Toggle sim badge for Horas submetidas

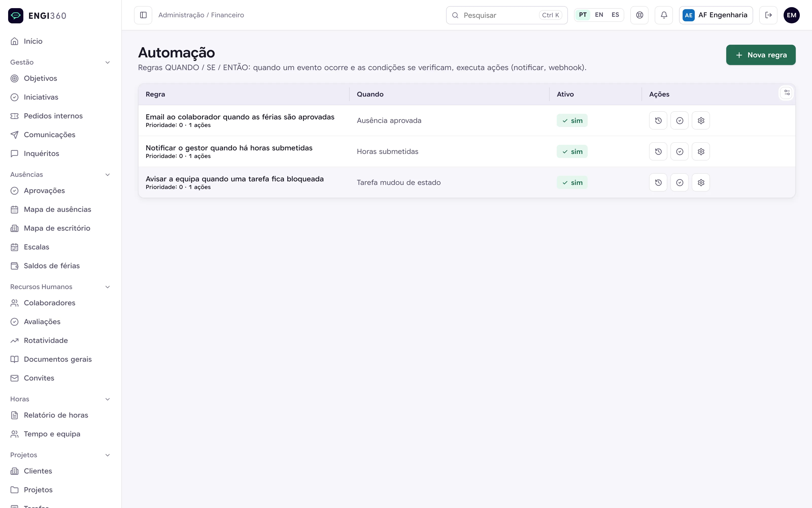pyautogui.click(x=572, y=152)
